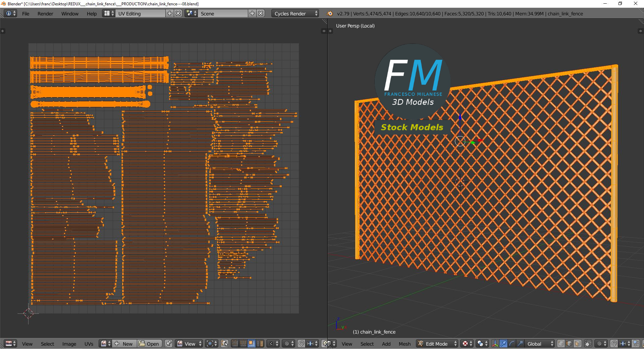Click the Open image button
644x349 pixels.
(x=149, y=344)
